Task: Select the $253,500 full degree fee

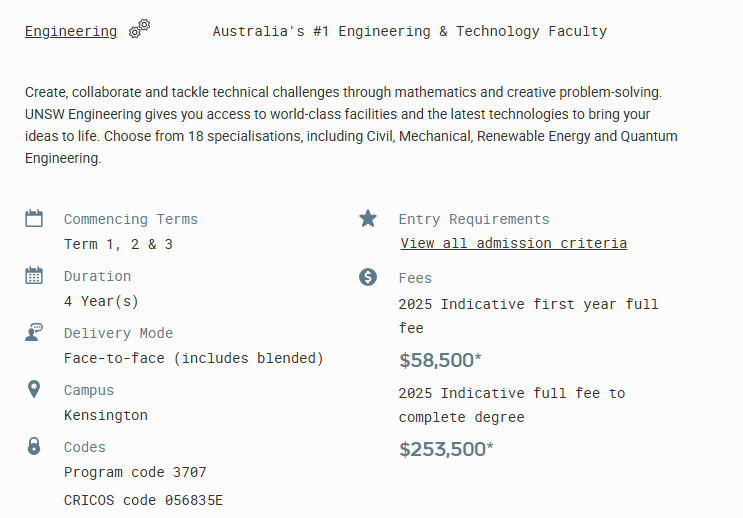Action: pos(446,449)
